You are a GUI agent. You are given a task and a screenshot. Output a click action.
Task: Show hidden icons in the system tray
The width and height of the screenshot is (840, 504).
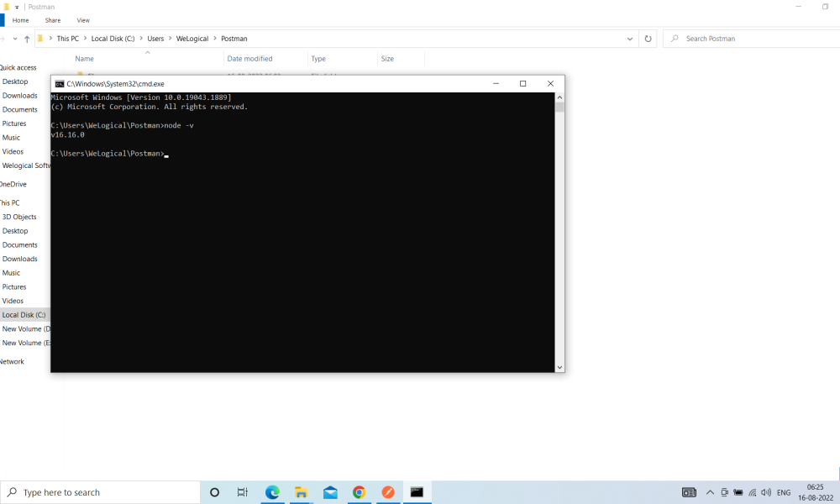[x=710, y=492]
